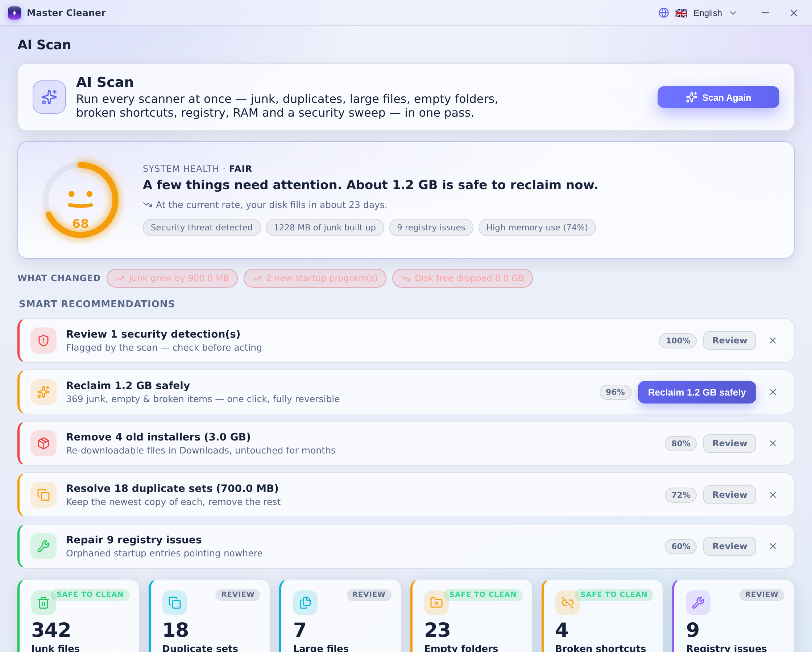The width and height of the screenshot is (812, 652).
Task: Click the Master Cleaner app logo icon
Action: pos(14,13)
